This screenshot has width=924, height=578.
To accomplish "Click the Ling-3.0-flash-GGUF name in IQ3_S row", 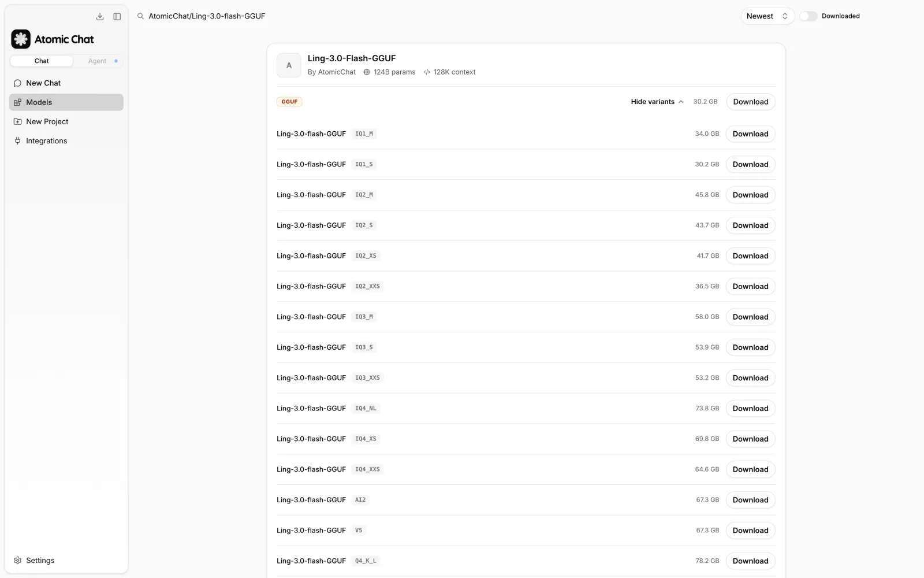I will coord(311,347).
